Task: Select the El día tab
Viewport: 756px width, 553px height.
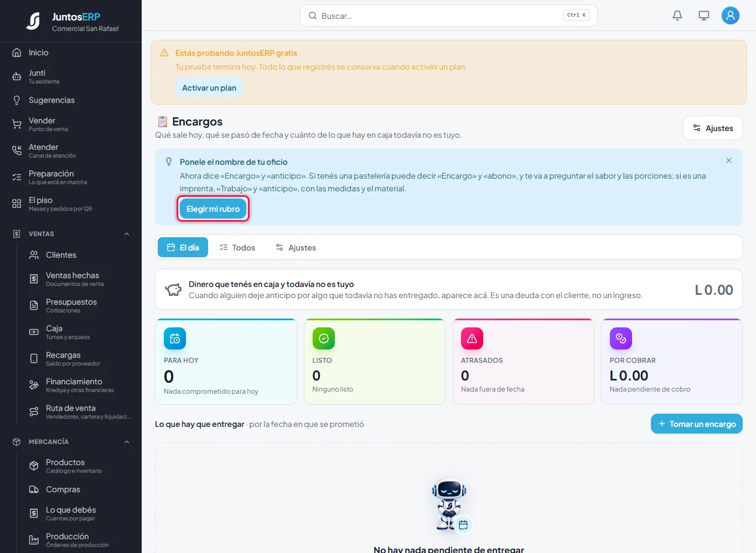Action: tap(183, 247)
